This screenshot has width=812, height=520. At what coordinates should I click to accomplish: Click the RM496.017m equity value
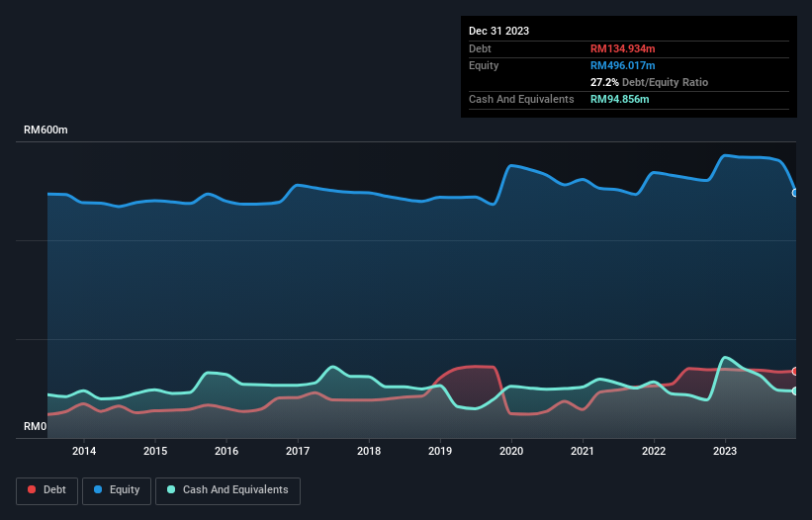[622, 65]
